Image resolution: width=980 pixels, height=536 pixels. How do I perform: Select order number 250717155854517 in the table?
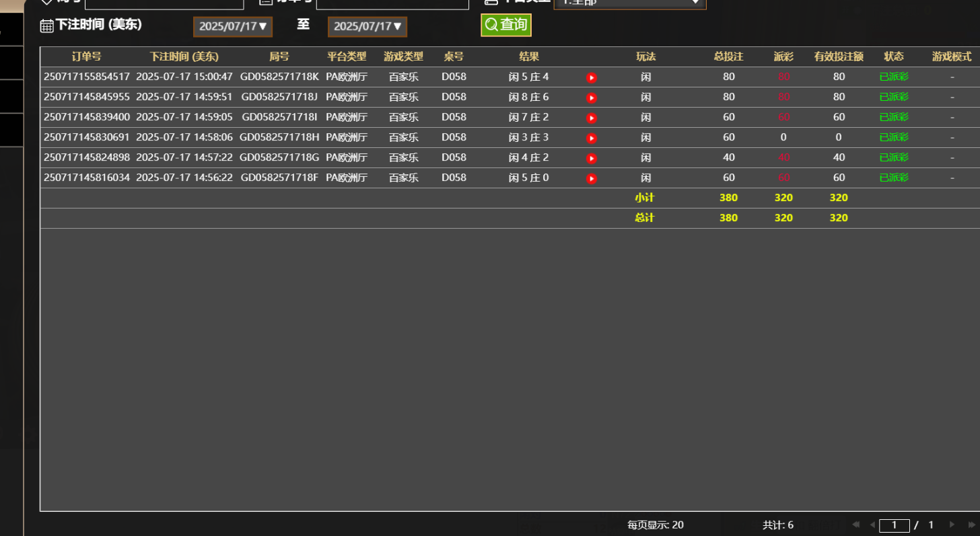pyautogui.click(x=86, y=77)
